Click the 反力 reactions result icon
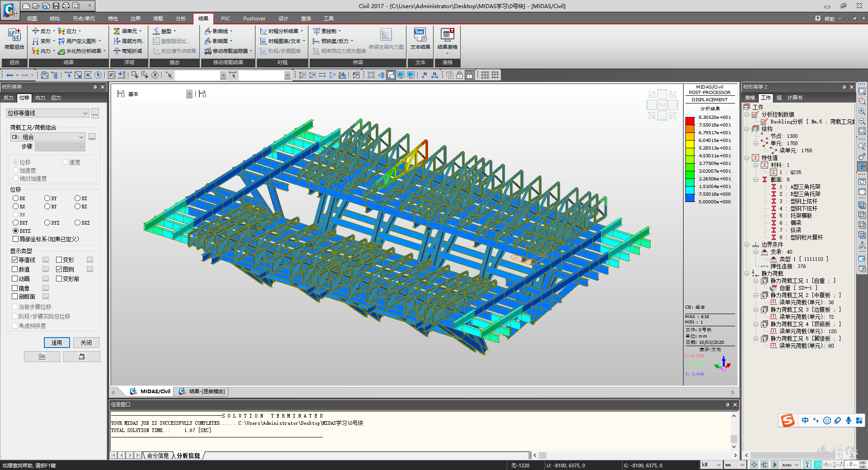The width and height of the screenshot is (868, 470). [x=36, y=31]
